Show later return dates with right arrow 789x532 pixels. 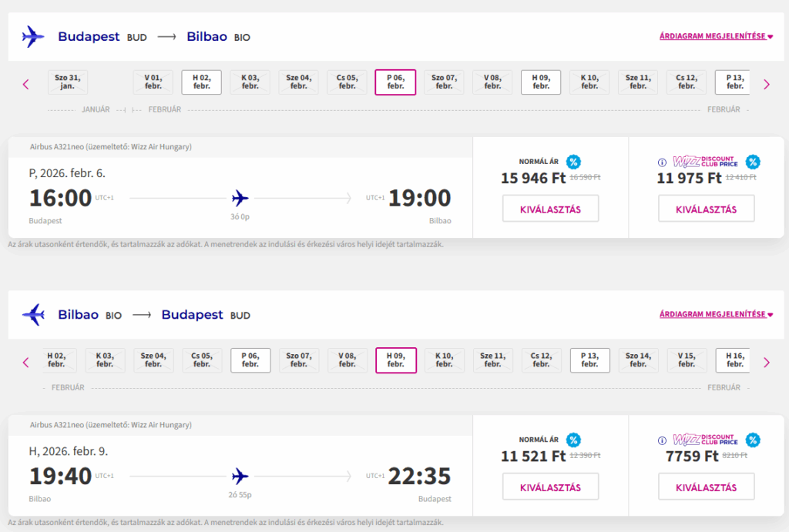(766, 362)
